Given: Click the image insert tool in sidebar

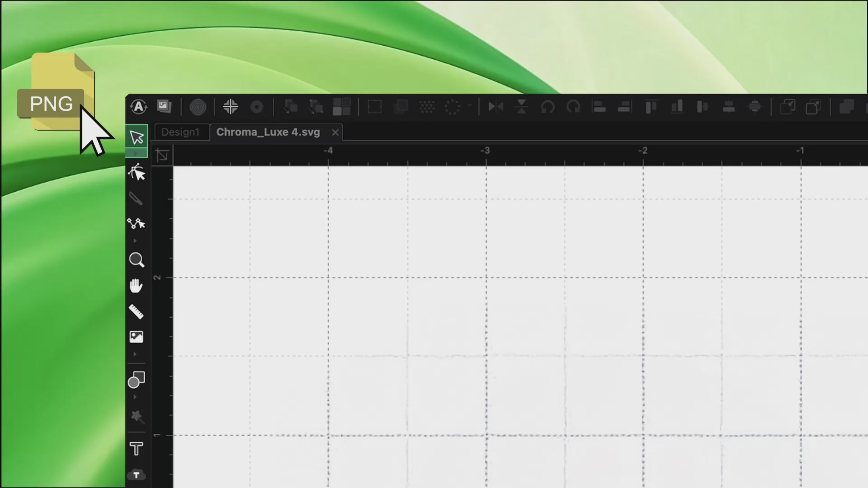Looking at the screenshot, I should pos(136,337).
